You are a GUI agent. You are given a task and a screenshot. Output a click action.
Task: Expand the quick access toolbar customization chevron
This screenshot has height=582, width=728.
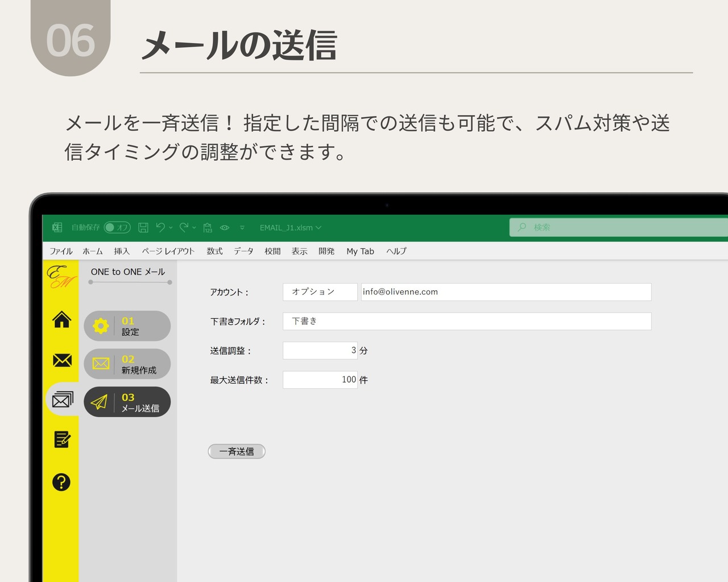[x=242, y=227]
